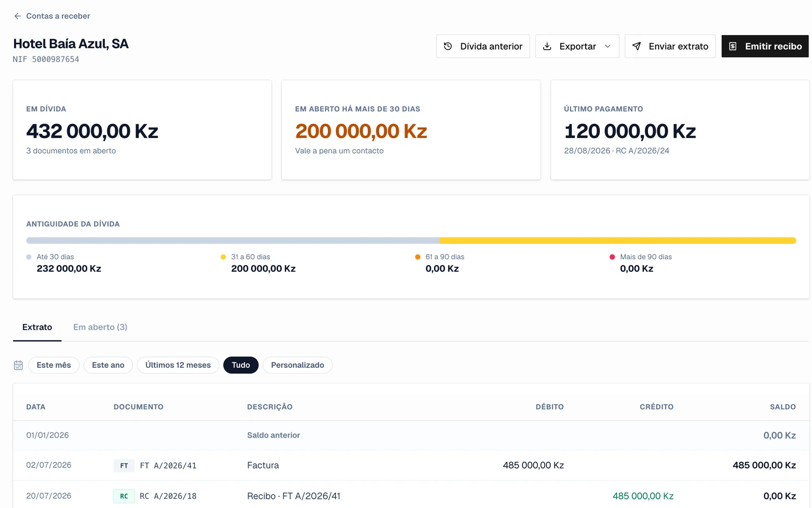The width and height of the screenshot is (812, 508).
Task: Click the grey Até 30 dias bar segment
Action: [x=233, y=241]
